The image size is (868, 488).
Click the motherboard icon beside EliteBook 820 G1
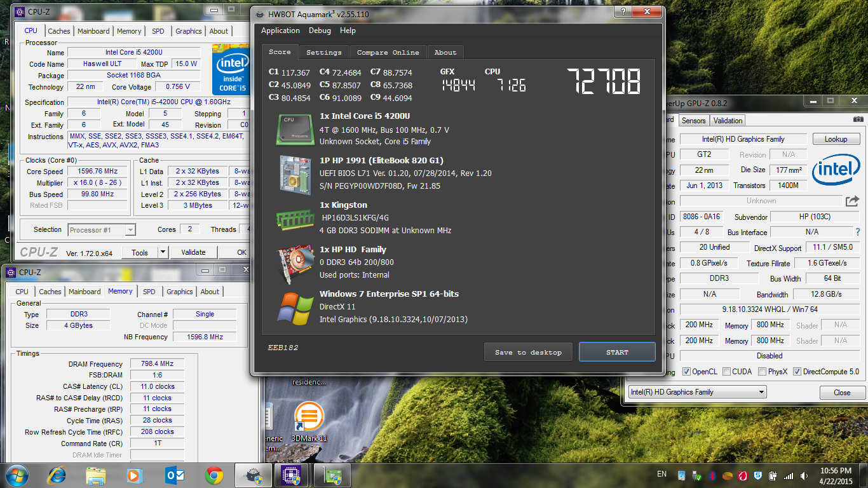coord(295,174)
